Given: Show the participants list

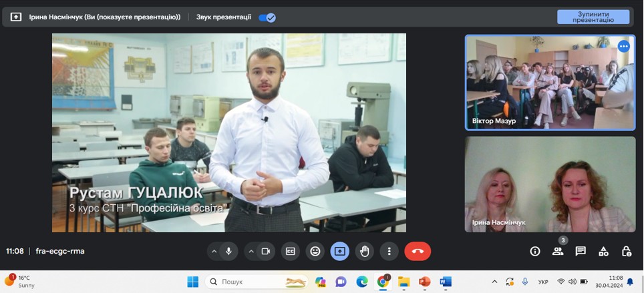Looking at the screenshot, I should 557,251.
